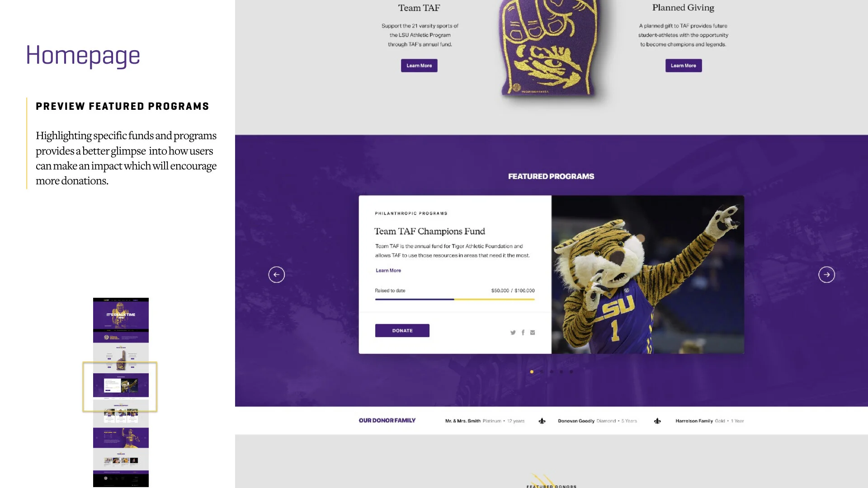
Task: Share via the email envelope icon
Action: click(533, 333)
